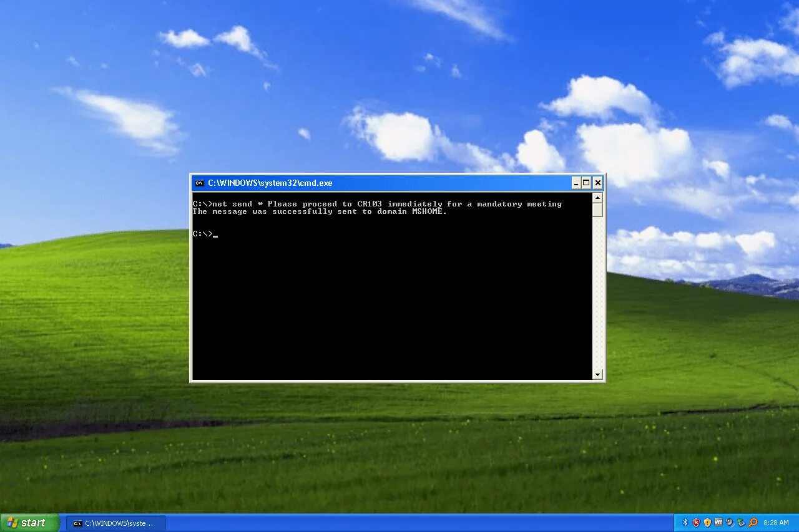The image size is (799, 532).
Task: Click the 'net send' command line text
Action: point(377,204)
